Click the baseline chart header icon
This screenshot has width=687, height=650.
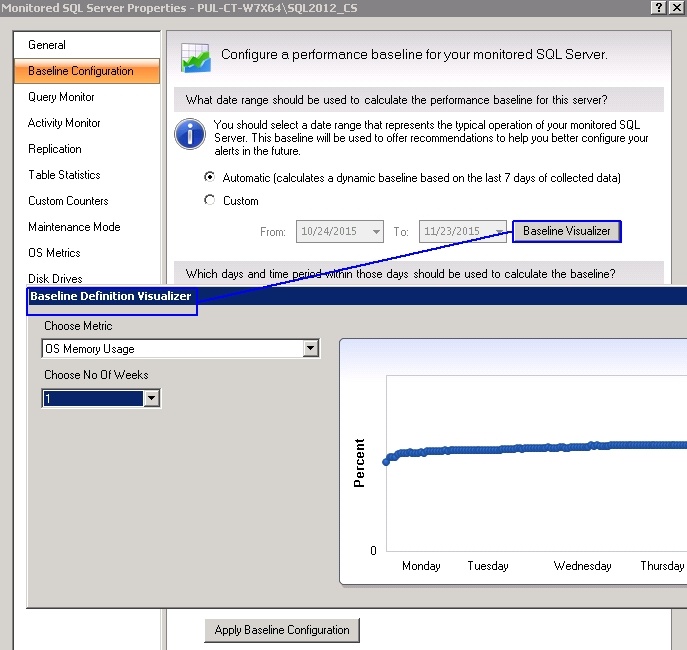point(195,57)
